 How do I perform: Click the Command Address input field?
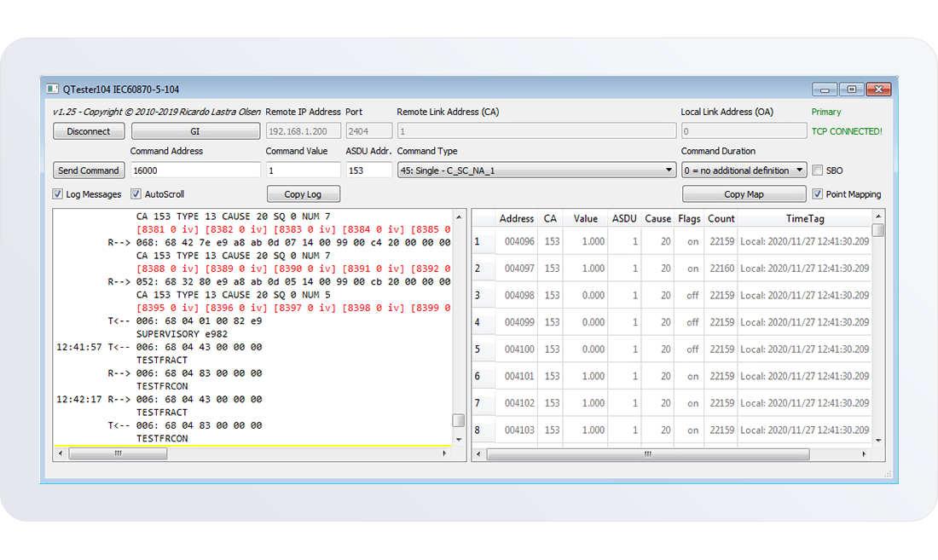point(194,170)
